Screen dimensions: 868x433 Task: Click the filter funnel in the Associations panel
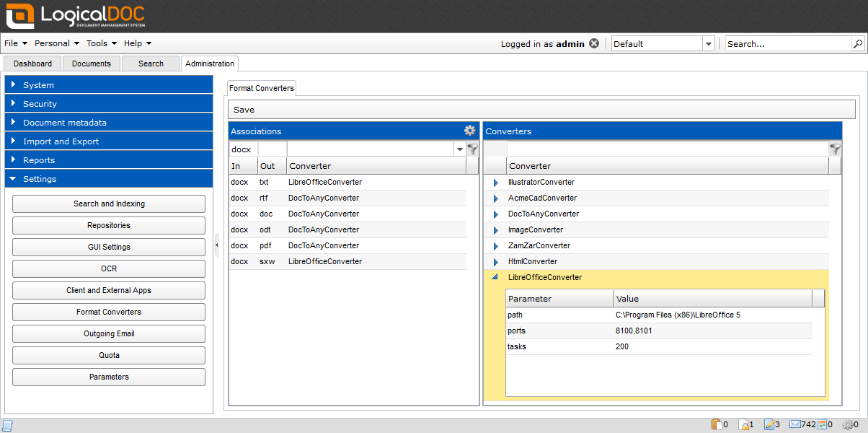(x=473, y=149)
